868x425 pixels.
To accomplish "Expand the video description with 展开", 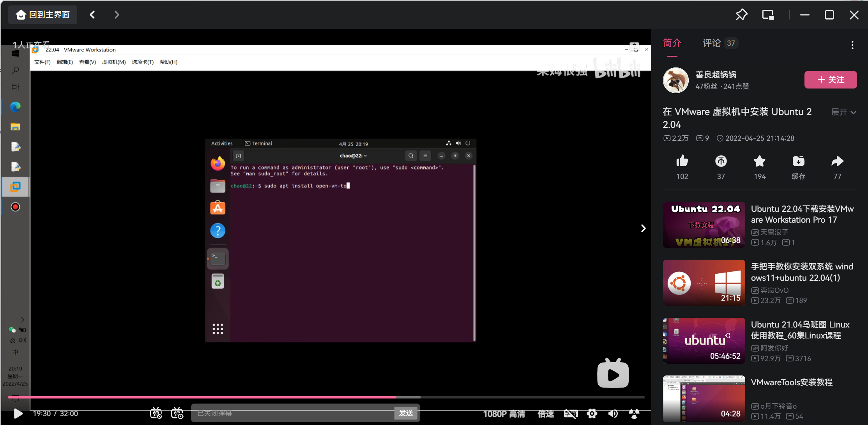I will click(x=843, y=112).
